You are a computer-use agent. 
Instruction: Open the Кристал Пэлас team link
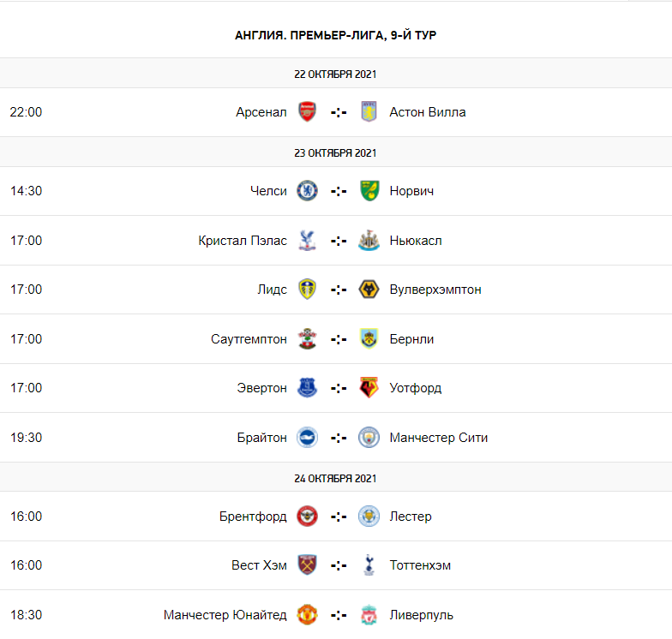[x=243, y=241]
